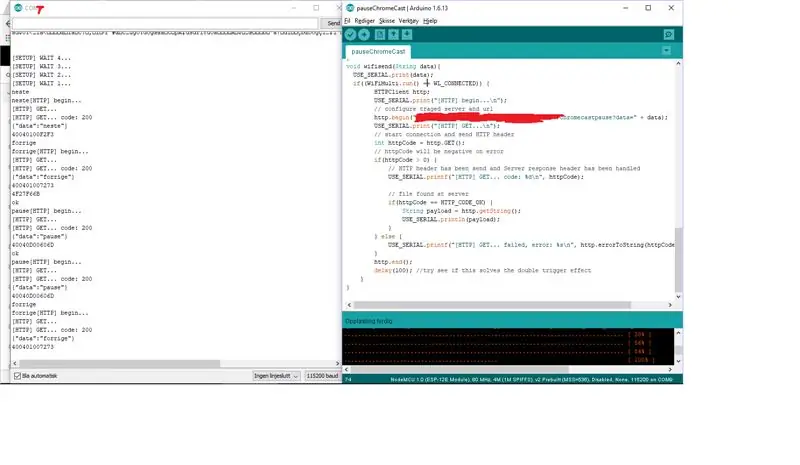
Task: Click serial output line '[SETUP] WAIT 4...'
Action: point(41,58)
